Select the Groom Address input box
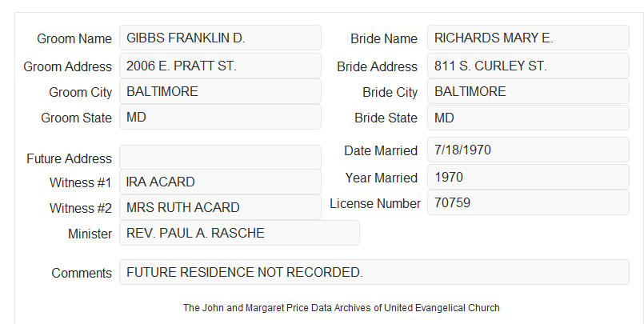Viewport: 644px width, 324px height. (x=220, y=66)
